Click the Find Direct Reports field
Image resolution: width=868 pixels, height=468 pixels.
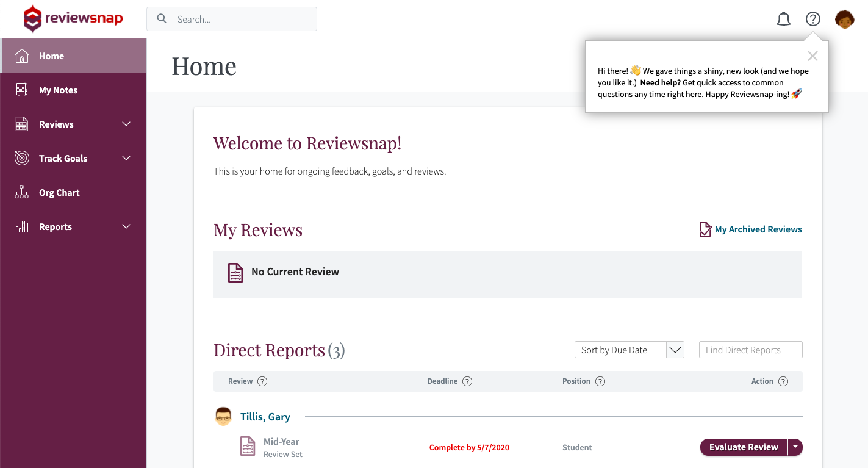click(750, 350)
